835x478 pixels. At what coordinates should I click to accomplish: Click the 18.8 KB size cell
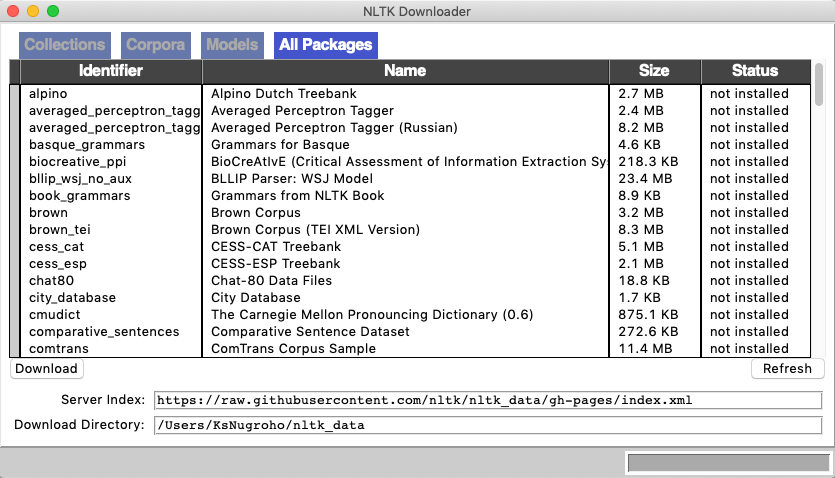[644, 281]
